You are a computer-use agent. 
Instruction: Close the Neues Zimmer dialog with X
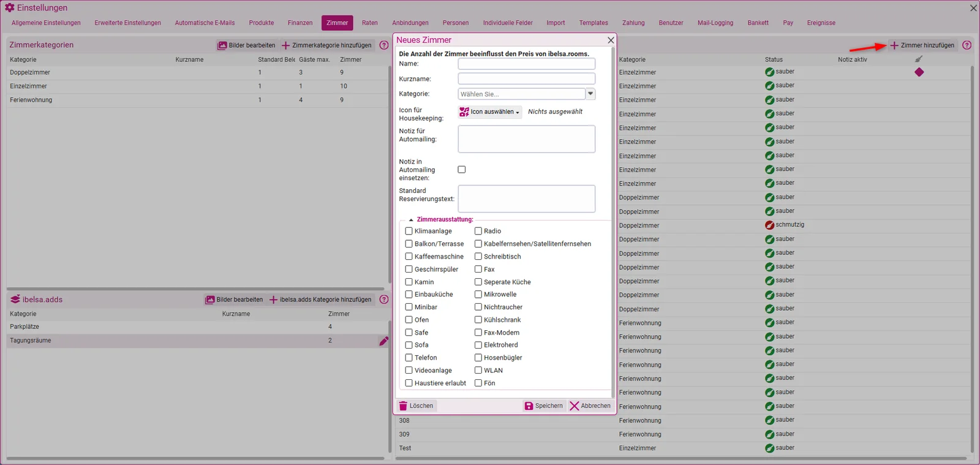611,40
